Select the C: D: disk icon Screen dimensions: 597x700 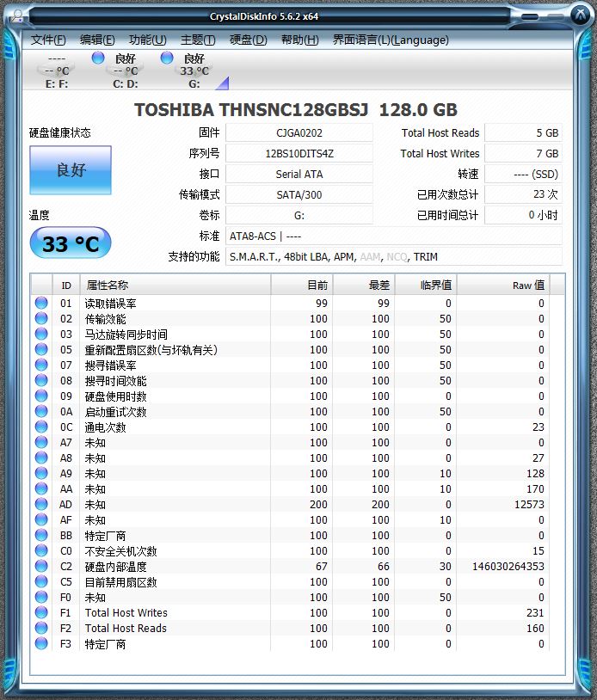click(x=126, y=71)
